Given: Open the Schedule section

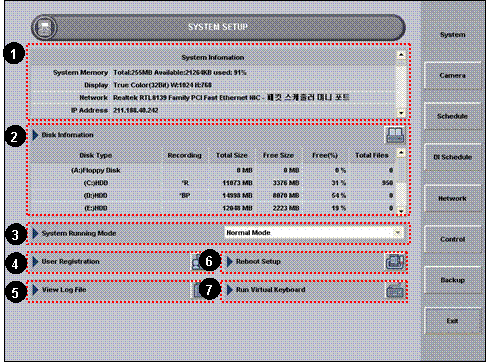Looking at the screenshot, I should tap(452, 116).
